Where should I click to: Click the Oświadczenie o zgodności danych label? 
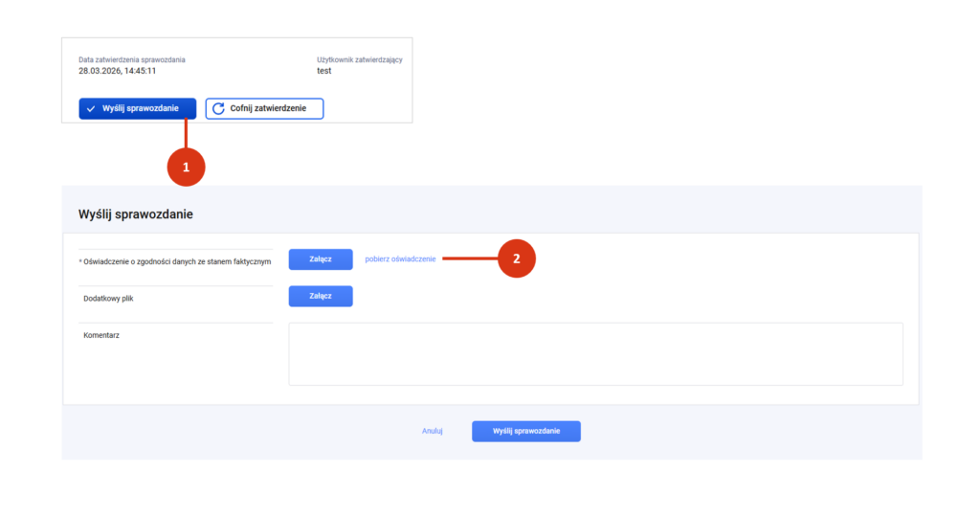178,261
